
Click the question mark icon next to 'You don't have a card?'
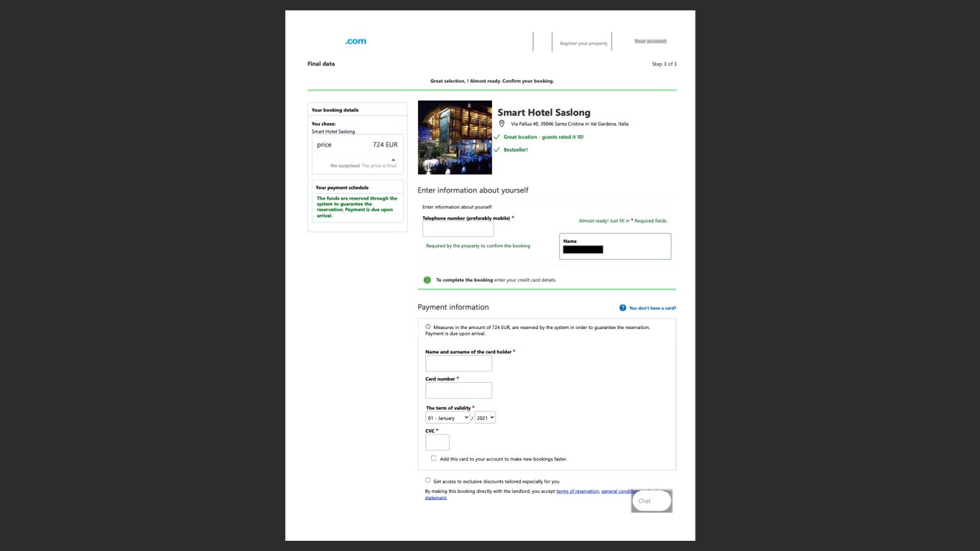pos(622,307)
